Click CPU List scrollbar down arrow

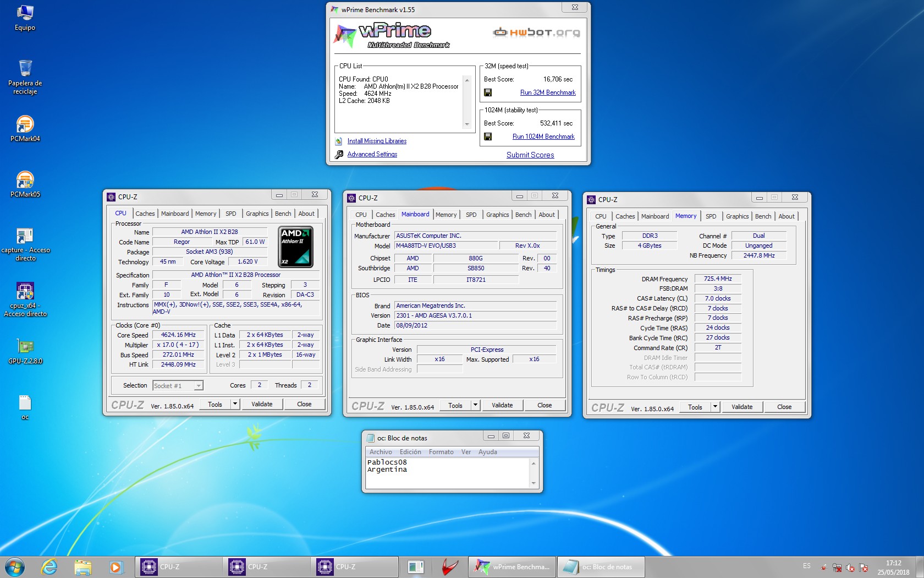[x=467, y=124]
